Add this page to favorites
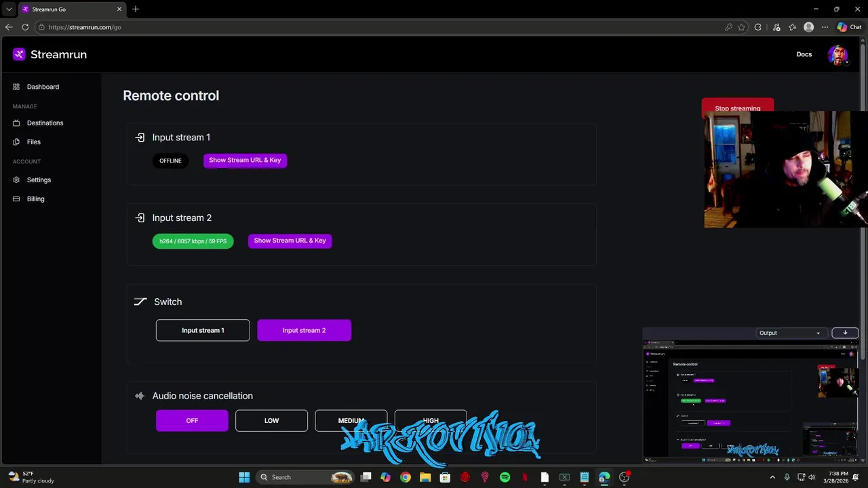This screenshot has width=868, height=488. click(x=741, y=27)
